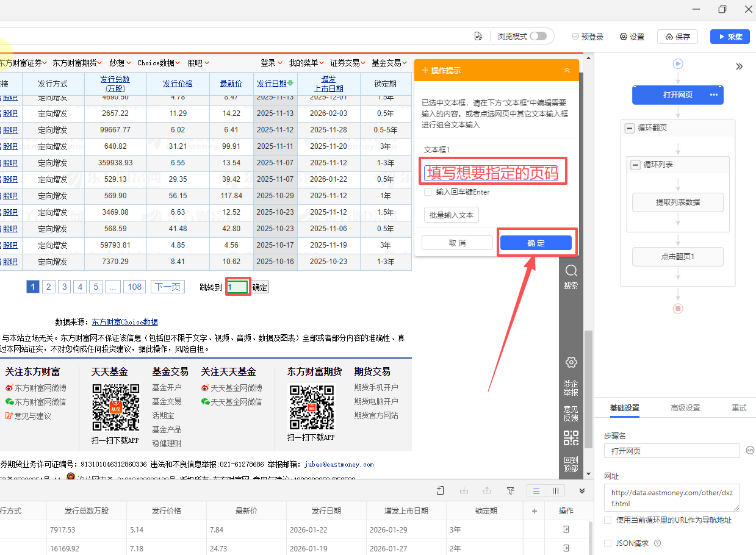The image size is (756, 555).
Task: Open 预登录 option
Action: (x=588, y=37)
